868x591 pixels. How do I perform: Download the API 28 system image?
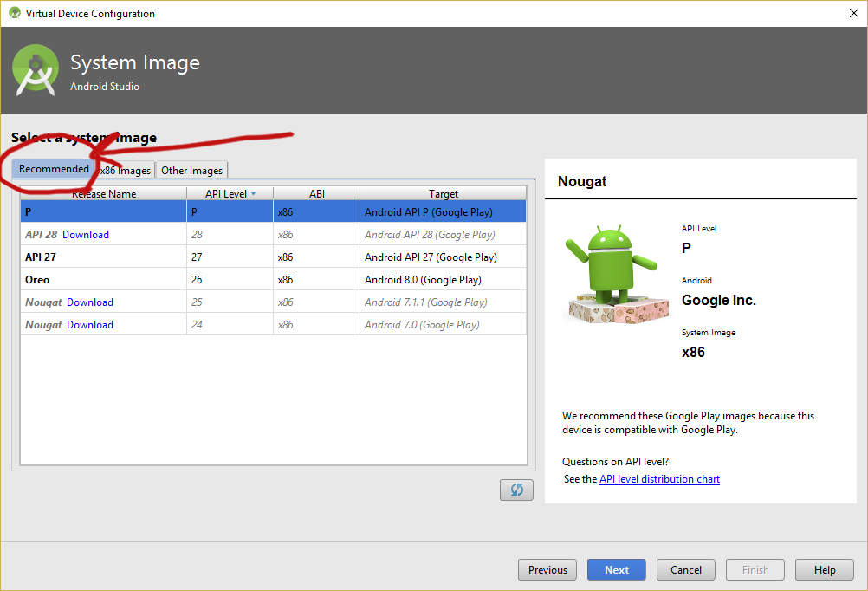click(86, 235)
